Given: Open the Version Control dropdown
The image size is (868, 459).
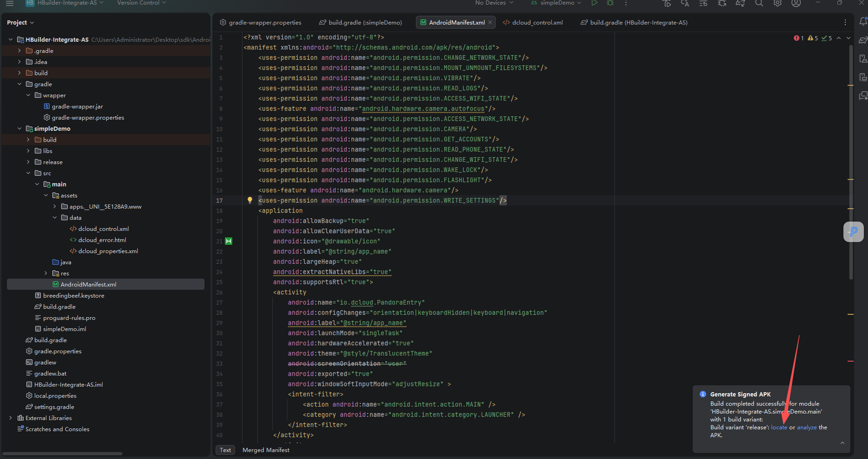Looking at the screenshot, I should click(x=141, y=3).
